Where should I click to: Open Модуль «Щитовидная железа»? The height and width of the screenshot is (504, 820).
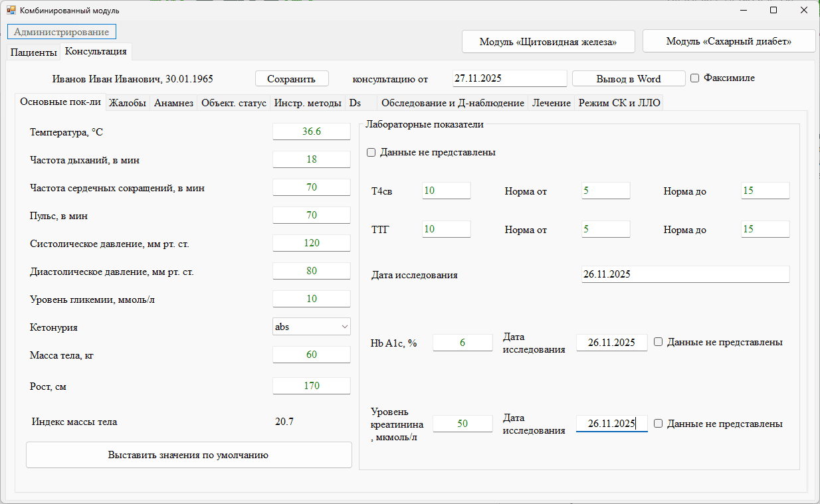[548, 41]
